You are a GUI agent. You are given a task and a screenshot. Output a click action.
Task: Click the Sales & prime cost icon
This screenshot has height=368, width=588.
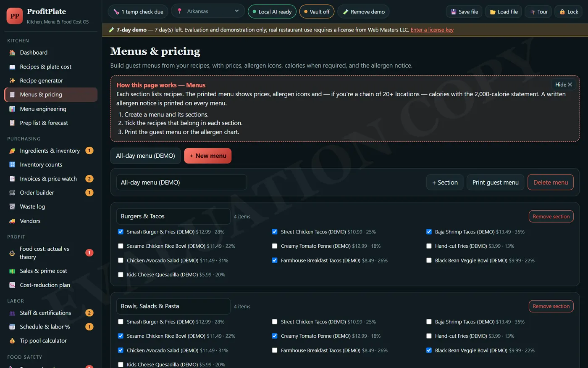pos(12,271)
